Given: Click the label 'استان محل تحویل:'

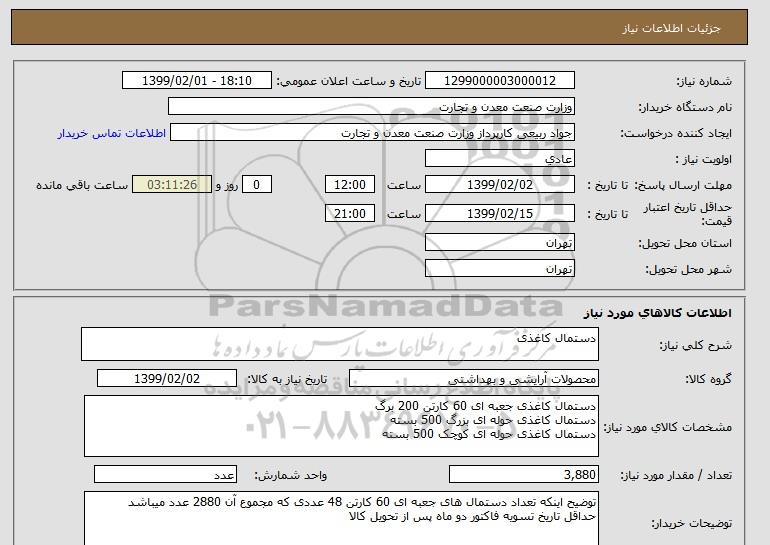Looking at the screenshot, I should pyautogui.click(x=685, y=244).
